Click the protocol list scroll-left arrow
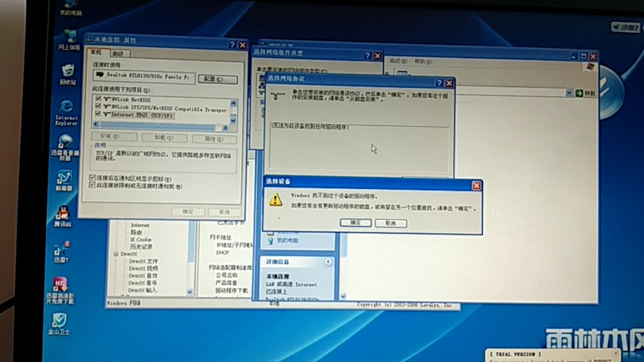Image resolution: width=644 pixels, height=362 pixels. coord(95,124)
